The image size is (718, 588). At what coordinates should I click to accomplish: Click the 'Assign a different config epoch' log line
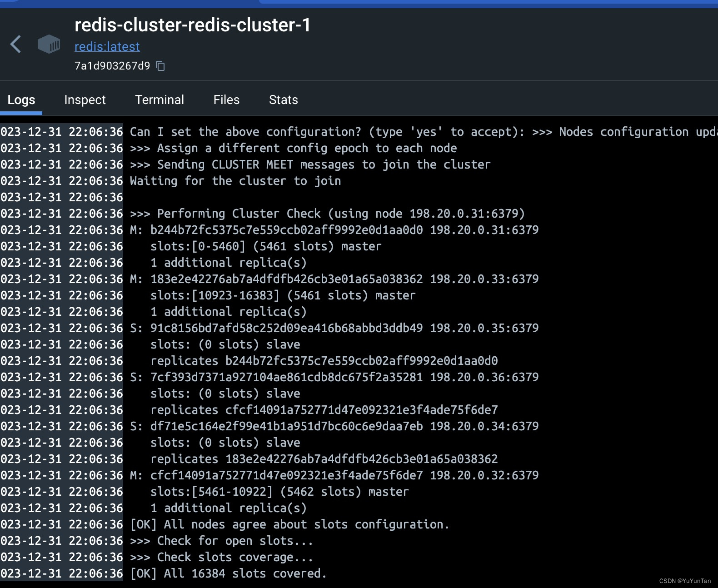(x=294, y=148)
